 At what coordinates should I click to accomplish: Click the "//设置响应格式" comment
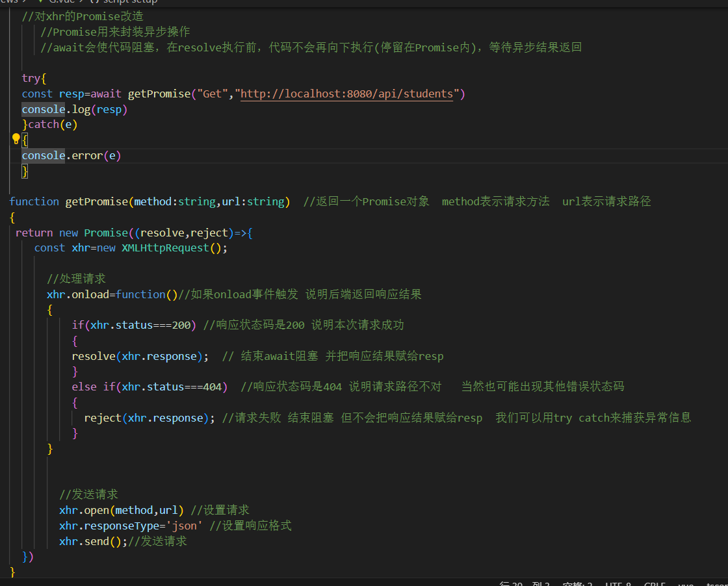(250, 526)
